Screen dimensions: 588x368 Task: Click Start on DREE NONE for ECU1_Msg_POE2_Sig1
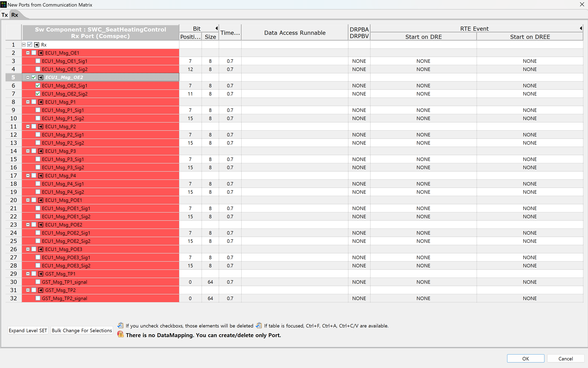tap(530, 233)
